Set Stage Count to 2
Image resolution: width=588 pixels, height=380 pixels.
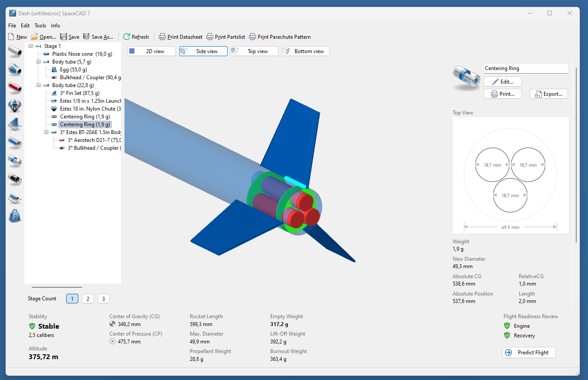click(x=87, y=299)
